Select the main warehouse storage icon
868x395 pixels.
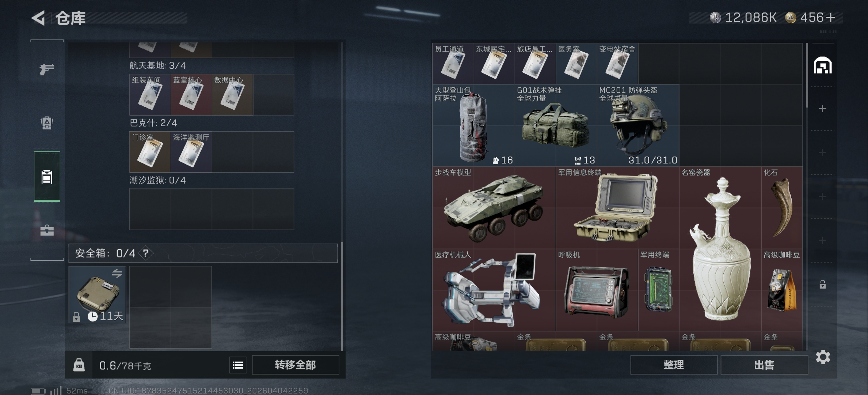point(823,65)
